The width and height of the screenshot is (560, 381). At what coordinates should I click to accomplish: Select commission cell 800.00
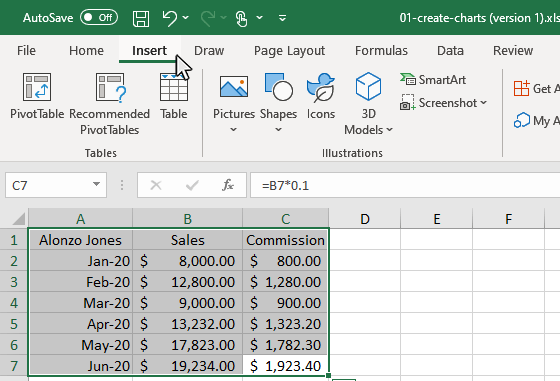(x=285, y=261)
